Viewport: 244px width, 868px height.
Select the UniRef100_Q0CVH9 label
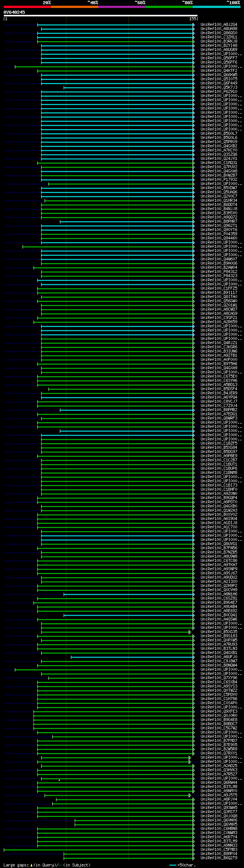click(x=219, y=590)
